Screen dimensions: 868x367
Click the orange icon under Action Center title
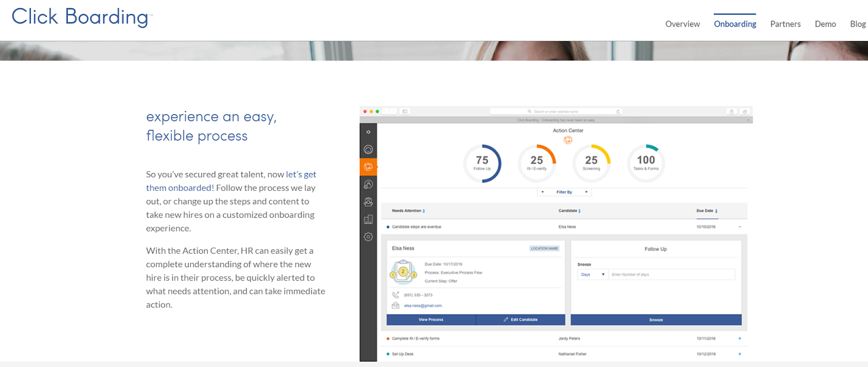coord(568,140)
